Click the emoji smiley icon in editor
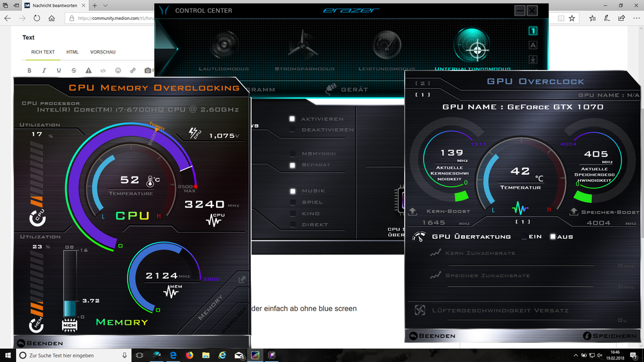 118,70
